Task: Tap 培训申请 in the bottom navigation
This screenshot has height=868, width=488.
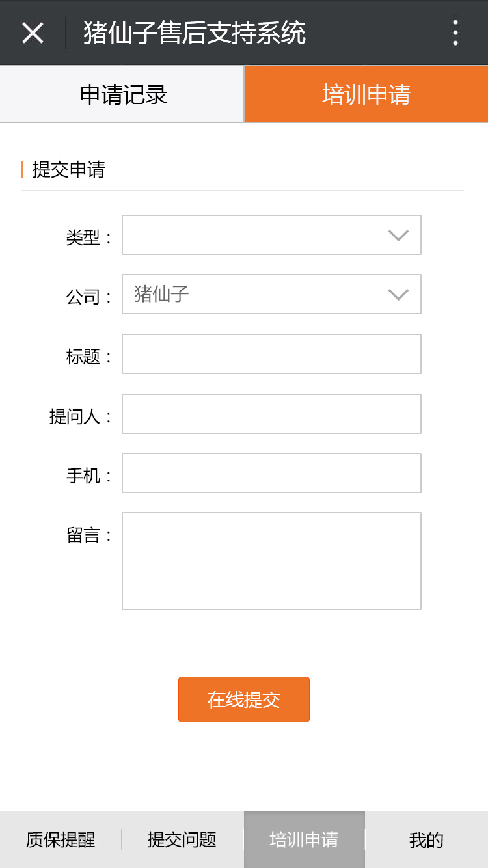Action: coord(304,839)
